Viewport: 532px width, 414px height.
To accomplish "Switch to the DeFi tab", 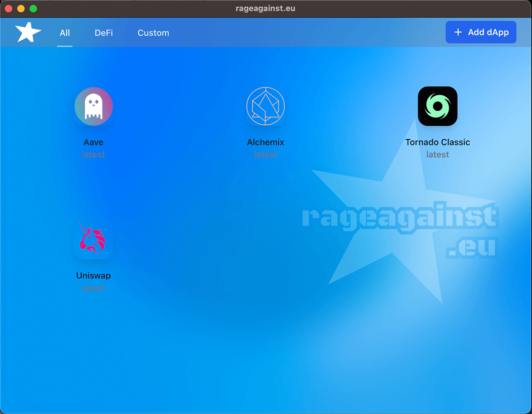I will pyautogui.click(x=104, y=33).
